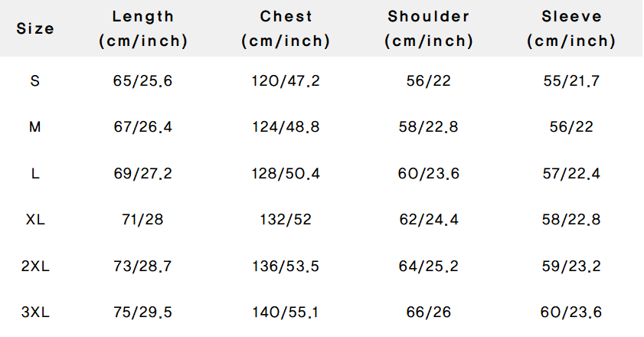The height and width of the screenshot is (337, 644).
Task: Click the 136/53.5 chest cell
Action: coord(286,266)
